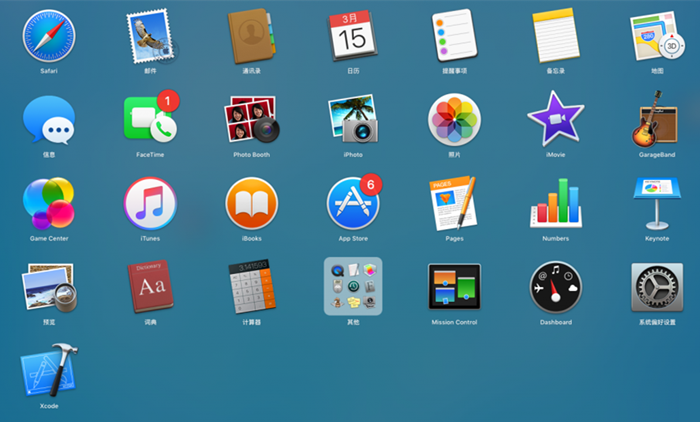Open the iMovie star icon

tap(555, 119)
